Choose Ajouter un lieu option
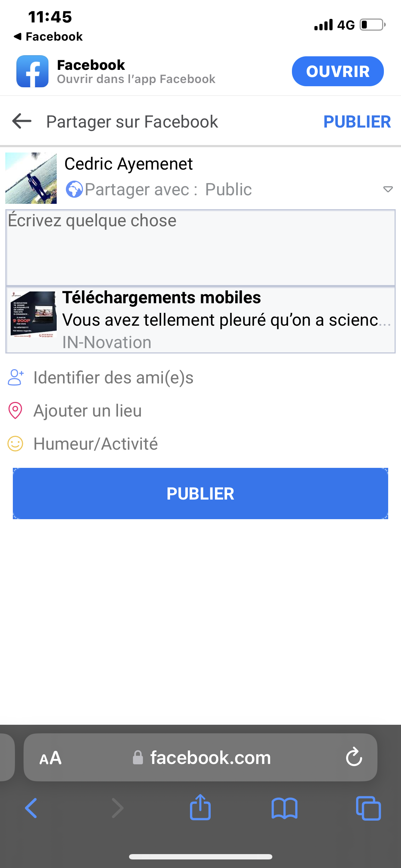401x868 pixels. 88,411
